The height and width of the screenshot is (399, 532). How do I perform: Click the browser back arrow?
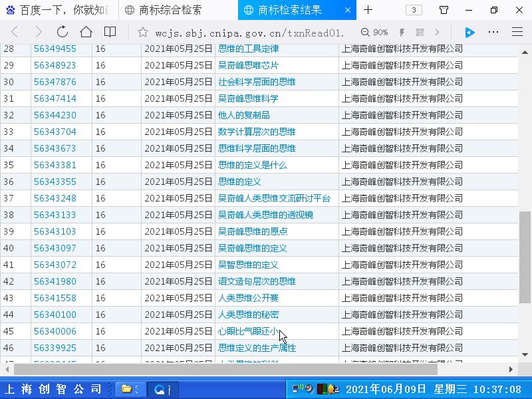pos(15,32)
